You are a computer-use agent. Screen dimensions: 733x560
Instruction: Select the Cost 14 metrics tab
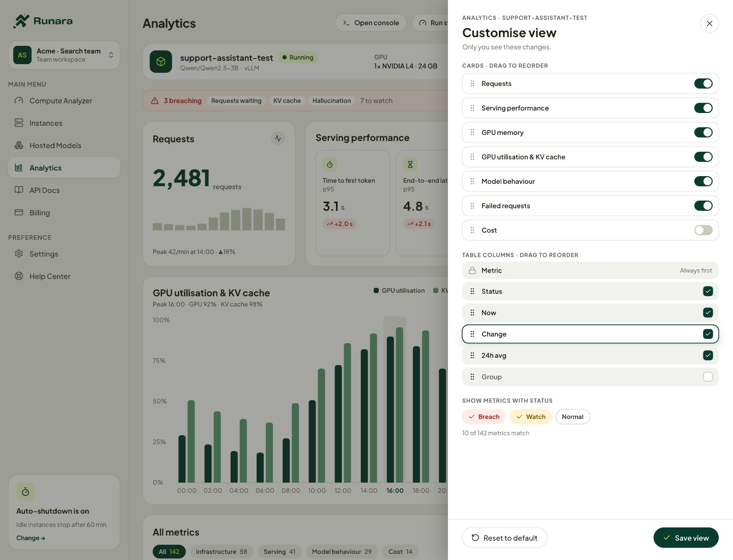(401, 552)
